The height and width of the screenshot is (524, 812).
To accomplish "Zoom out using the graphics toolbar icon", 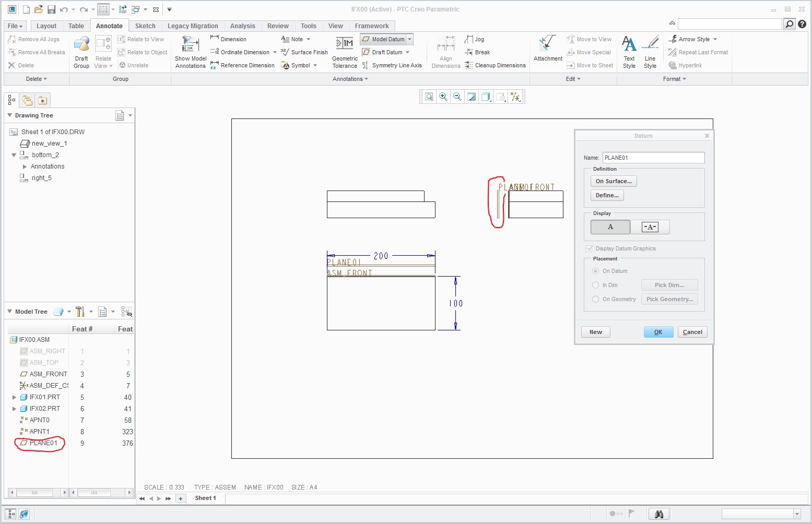I will pyautogui.click(x=457, y=97).
